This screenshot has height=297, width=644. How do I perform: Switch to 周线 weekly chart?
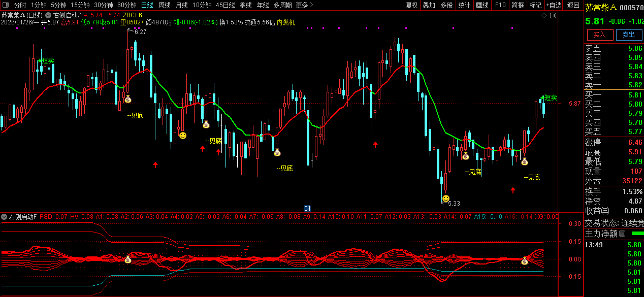(164, 5)
